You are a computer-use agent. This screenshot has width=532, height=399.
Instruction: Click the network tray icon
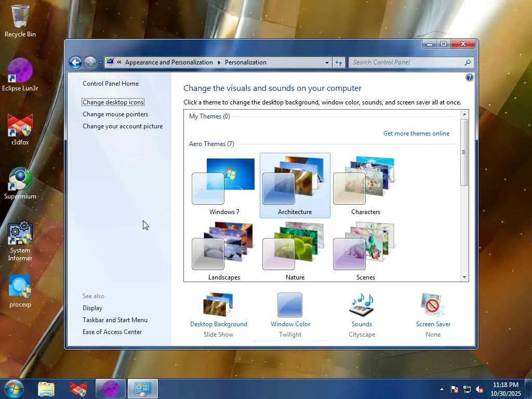467,389
